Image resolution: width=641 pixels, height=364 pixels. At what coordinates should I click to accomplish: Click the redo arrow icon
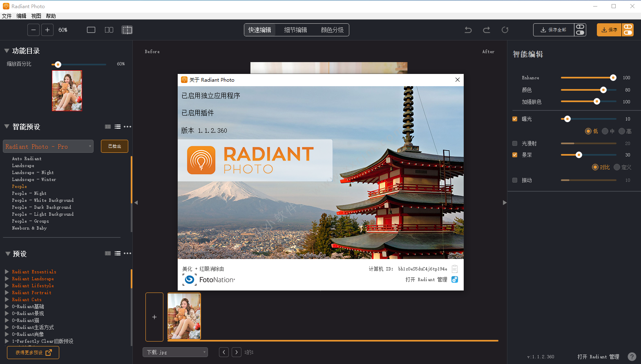pos(487,30)
